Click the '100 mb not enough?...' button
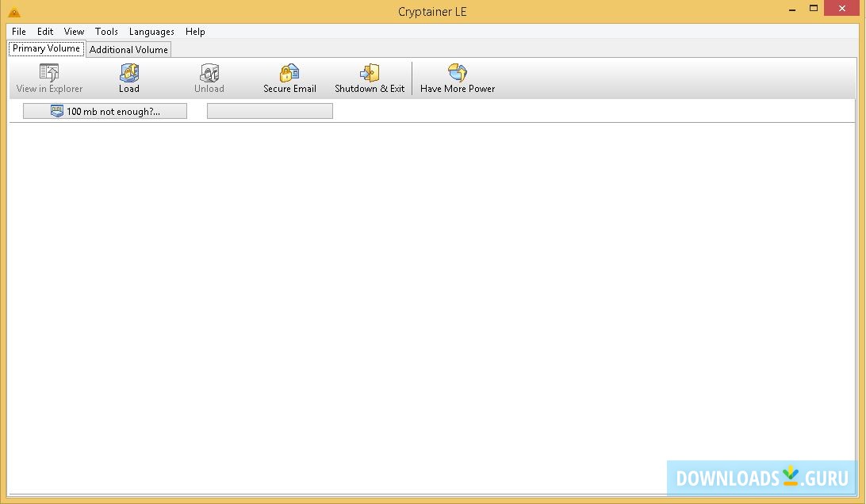 [x=105, y=111]
